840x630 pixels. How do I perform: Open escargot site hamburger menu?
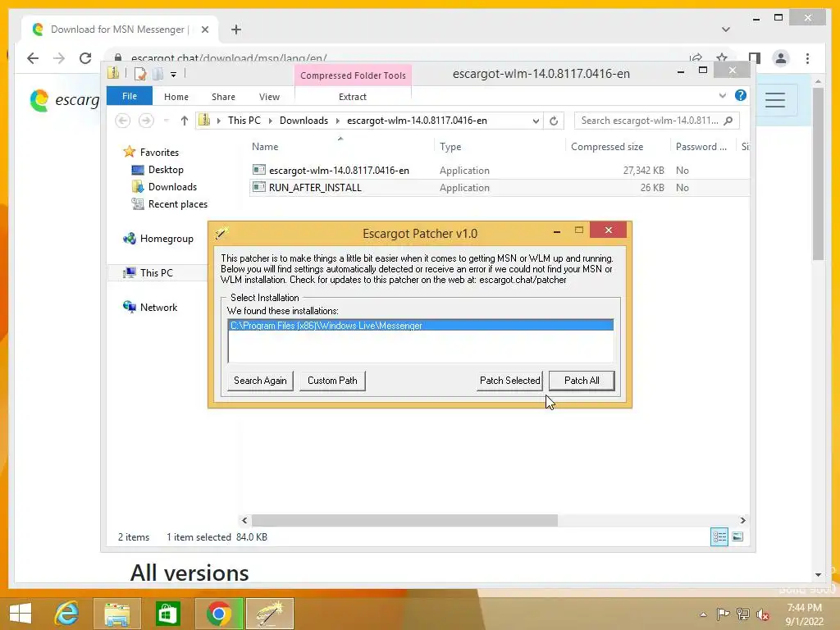[x=775, y=99]
